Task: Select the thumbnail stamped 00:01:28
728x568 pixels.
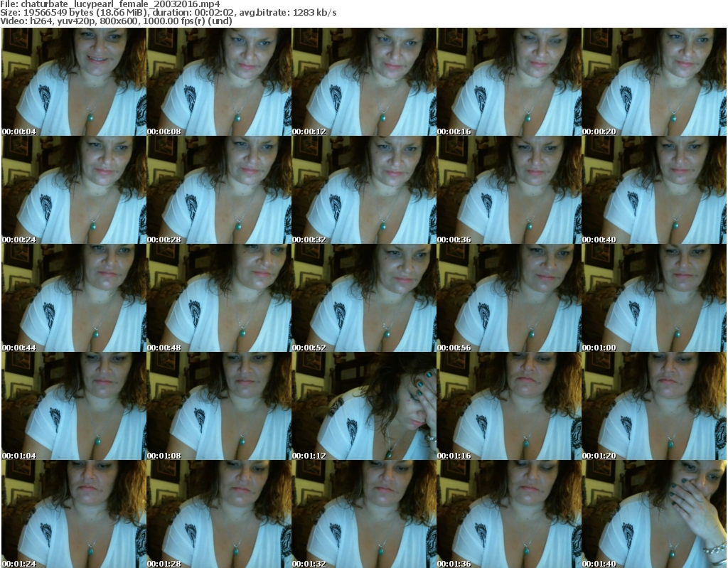Action: coord(219,514)
